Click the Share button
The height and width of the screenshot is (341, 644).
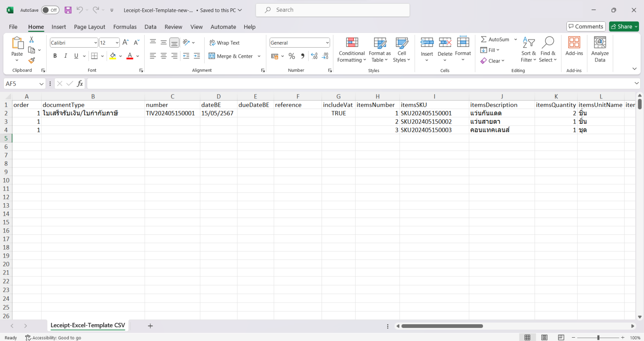tap(621, 26)
